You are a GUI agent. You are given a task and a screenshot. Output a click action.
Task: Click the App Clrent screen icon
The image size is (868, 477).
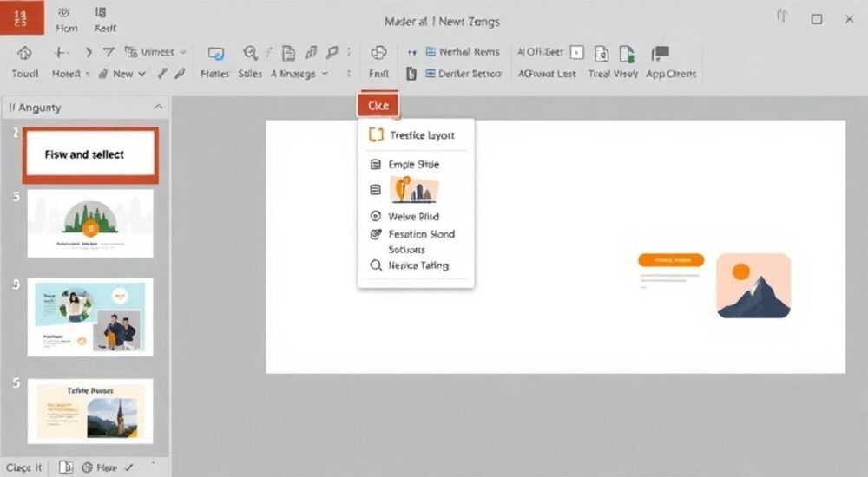click(x=660, y=53)
